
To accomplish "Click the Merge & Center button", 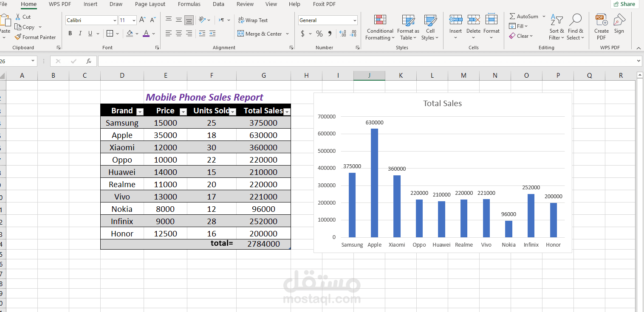I will tap(260, 34).
